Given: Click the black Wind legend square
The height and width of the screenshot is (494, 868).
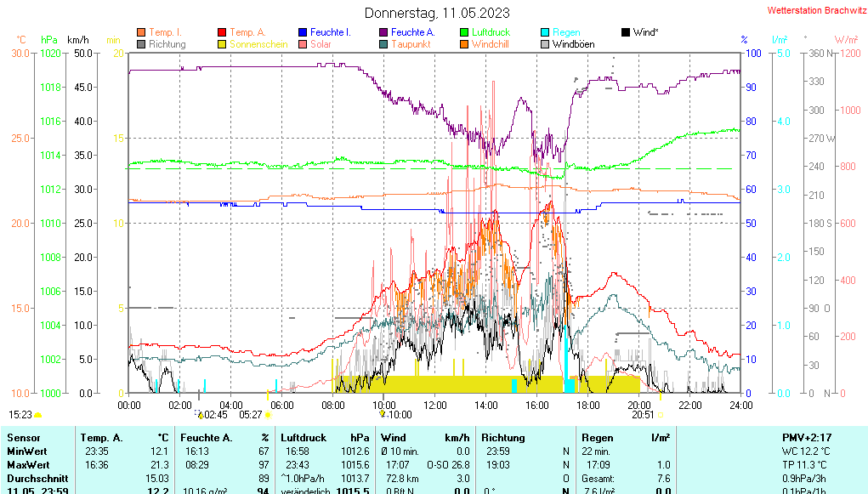Looking at the screenshot, I should tap(626, 32).
